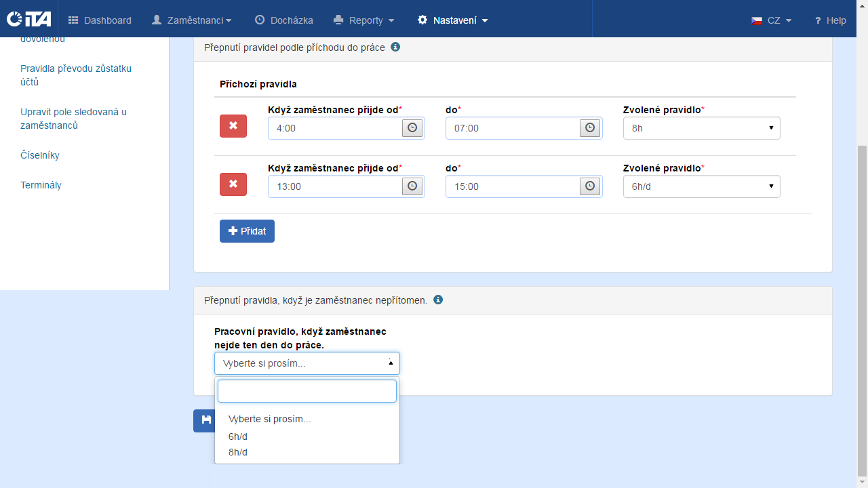This screenshot has height=488, width=868.
Task: Remove the 13:00 to 15:00 rule row
Action: [x=233, y=184]
